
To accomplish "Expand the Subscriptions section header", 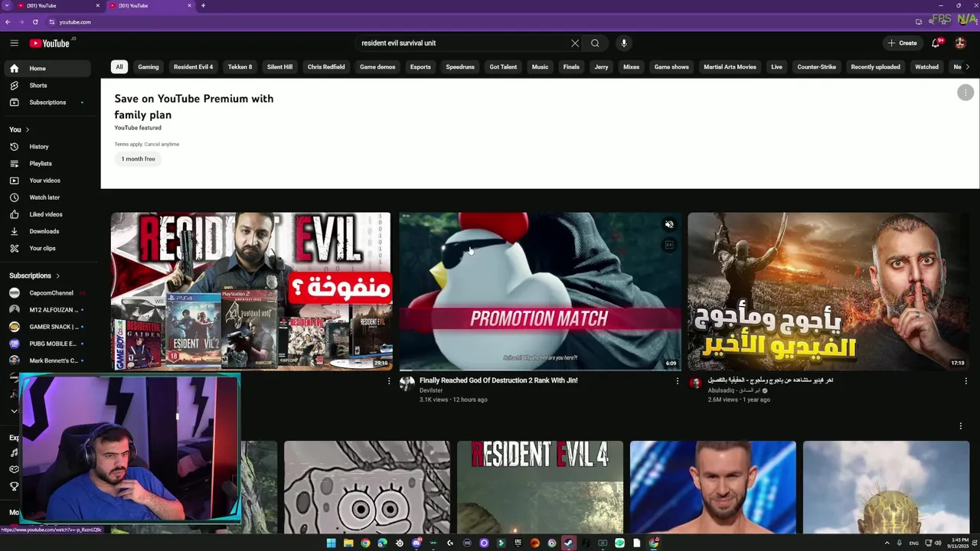I will point(34,275).
